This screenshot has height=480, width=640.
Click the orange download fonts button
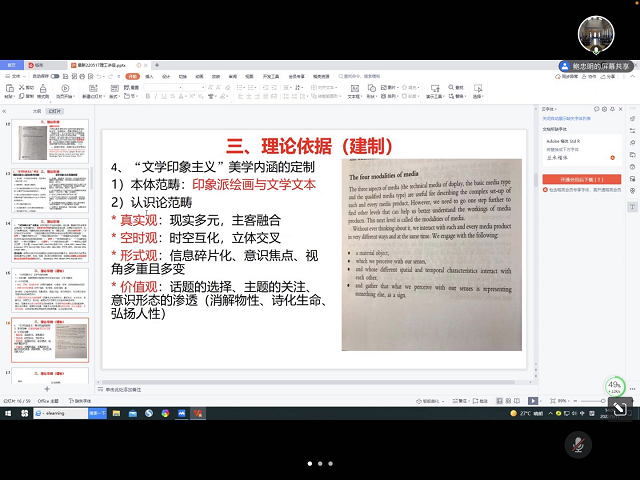(x=582, y=179)
